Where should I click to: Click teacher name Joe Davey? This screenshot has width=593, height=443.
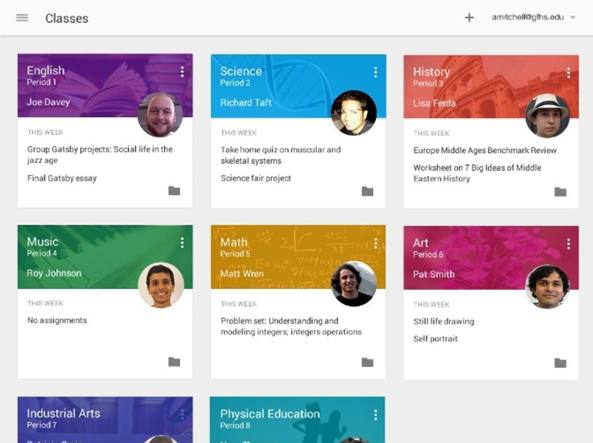pyautogui.click(x=48, y=102)
